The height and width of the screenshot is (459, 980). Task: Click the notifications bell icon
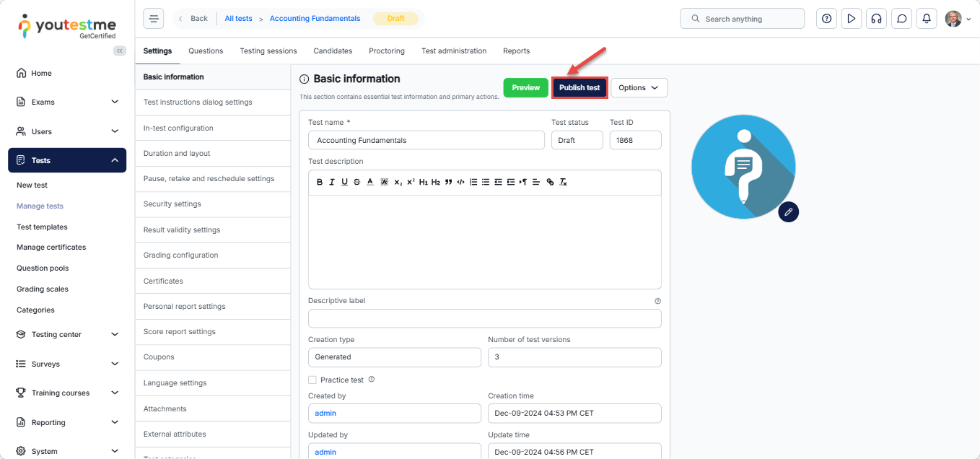pyautogui.click(x=926, y=19)
